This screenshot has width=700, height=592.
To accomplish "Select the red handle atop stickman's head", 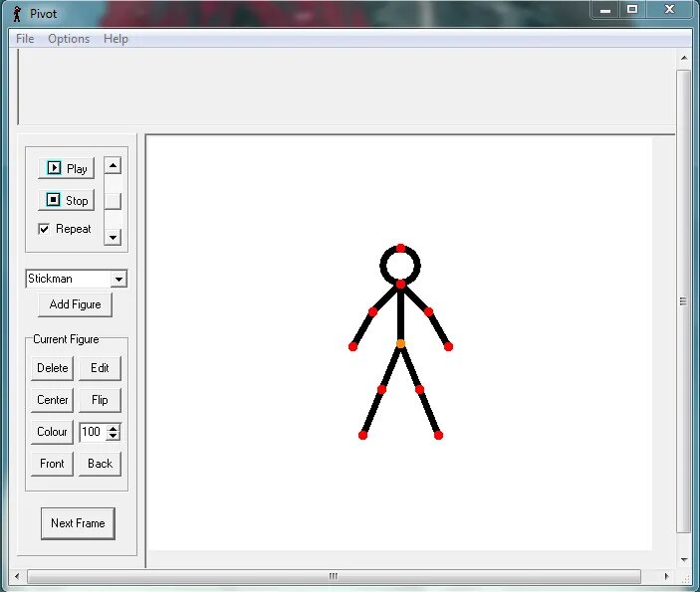I will [400, 248].
